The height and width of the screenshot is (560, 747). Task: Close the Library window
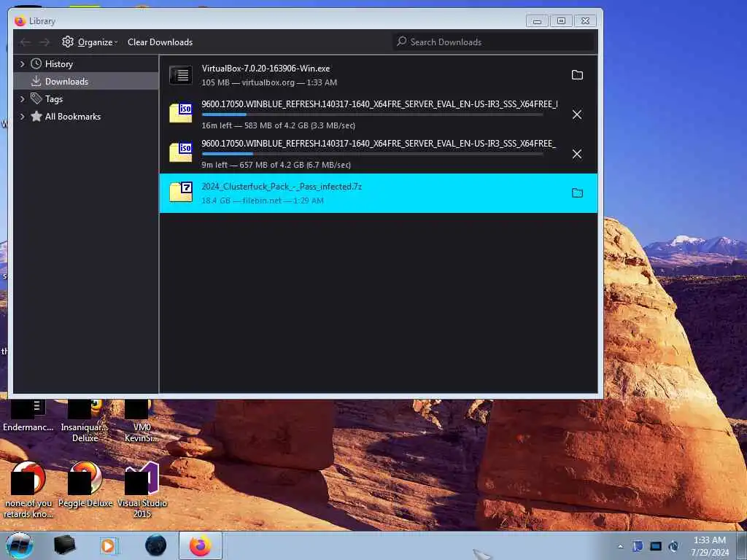point(586,21)
